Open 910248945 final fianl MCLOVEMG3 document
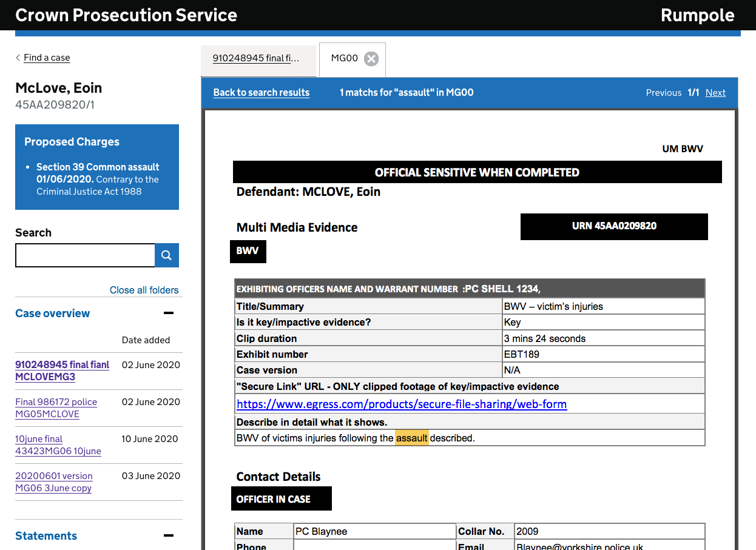The height and width of the screenshot is (550, 756). pos(62,371)
